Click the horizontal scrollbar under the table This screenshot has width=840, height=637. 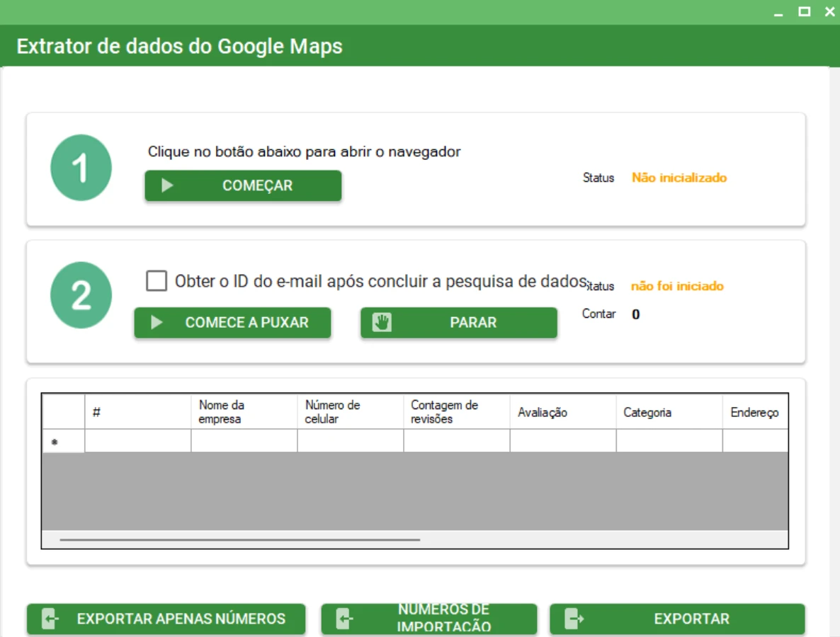(241, 540)
